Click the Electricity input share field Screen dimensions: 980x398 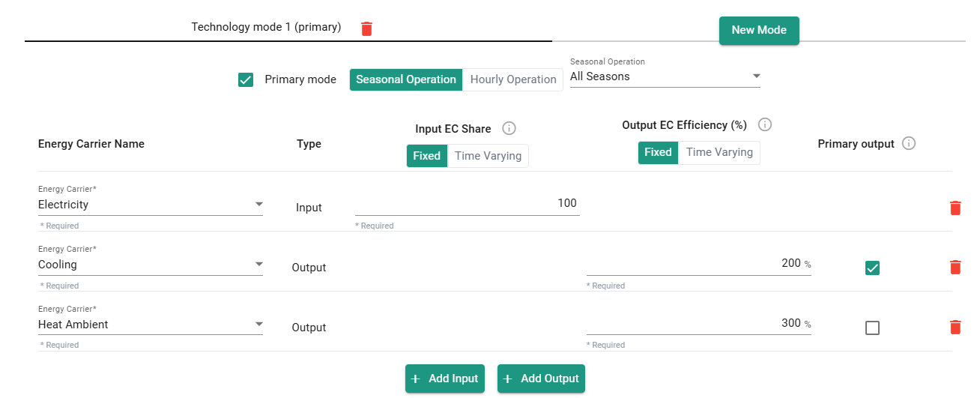(x=467, y=204)
